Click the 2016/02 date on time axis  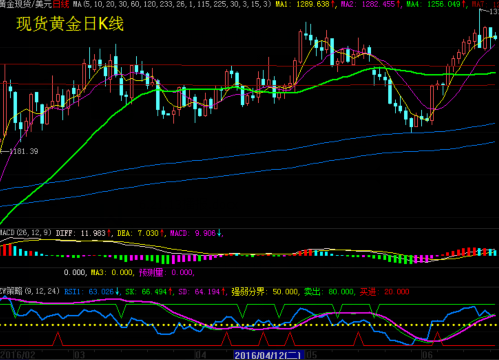coord(17,355)
